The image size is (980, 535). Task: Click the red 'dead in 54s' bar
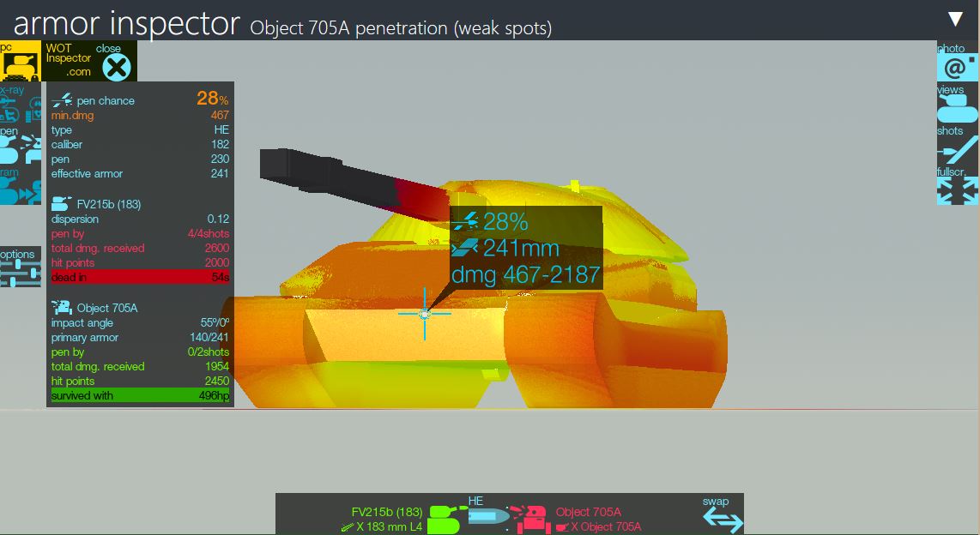[x=140, y=277]
